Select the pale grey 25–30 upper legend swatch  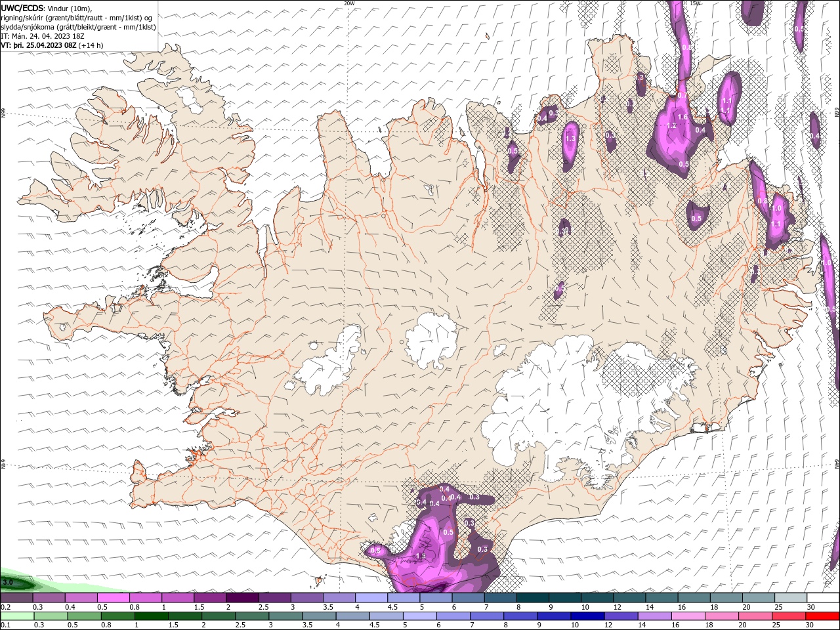(x=790, y=598)
